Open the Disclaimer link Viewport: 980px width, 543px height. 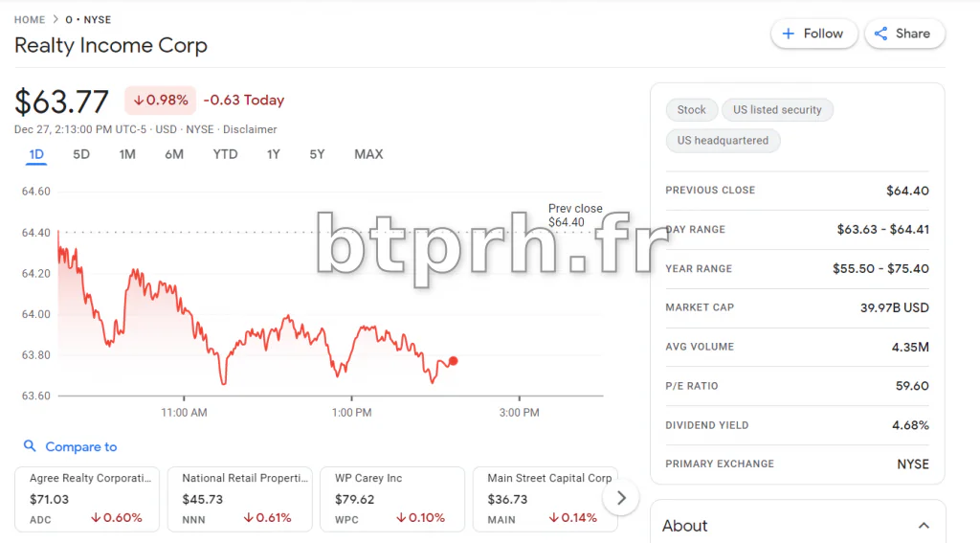tap(250, 129)
